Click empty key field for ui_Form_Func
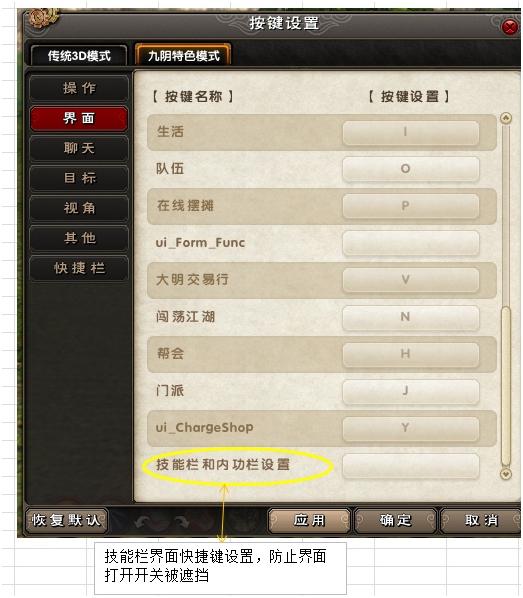 410,243
